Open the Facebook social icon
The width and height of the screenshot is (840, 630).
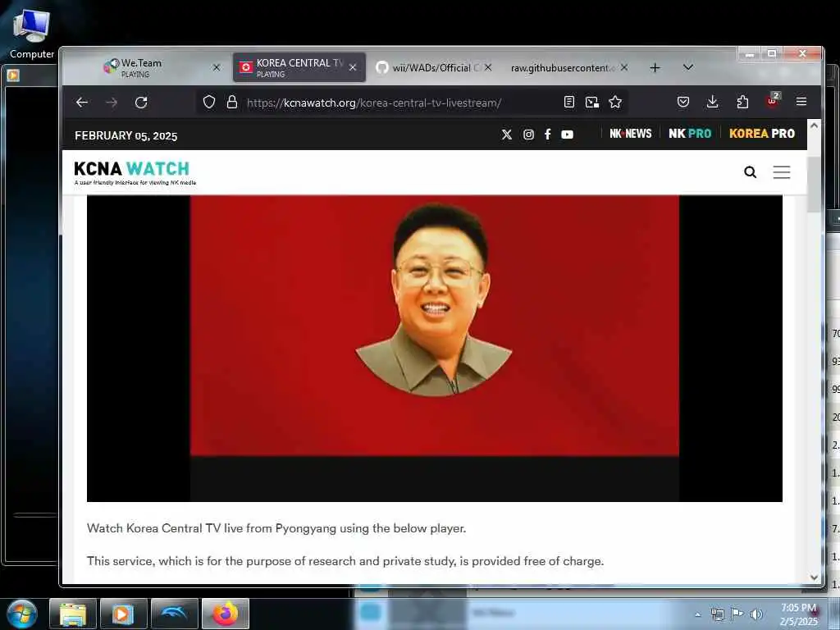point(547,135)
